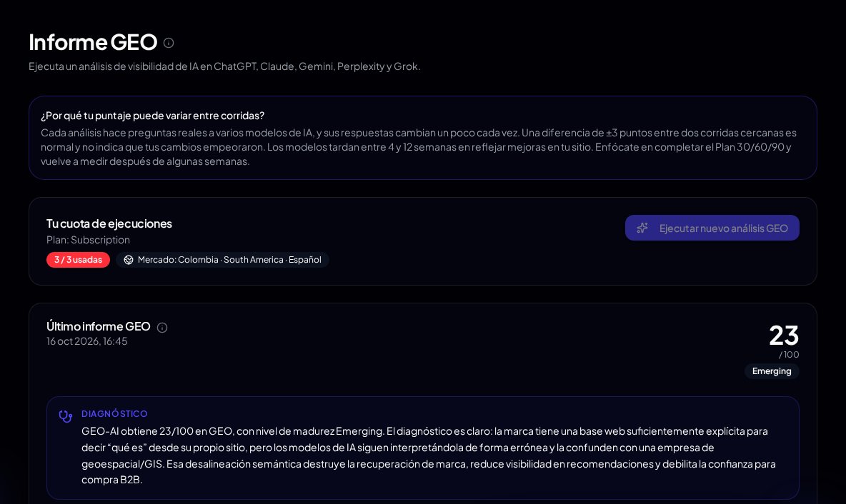This screenshot has height=504, width=846.
Task: Select the 3 / 3 usadas quota badge
Action: pos(78,260)
